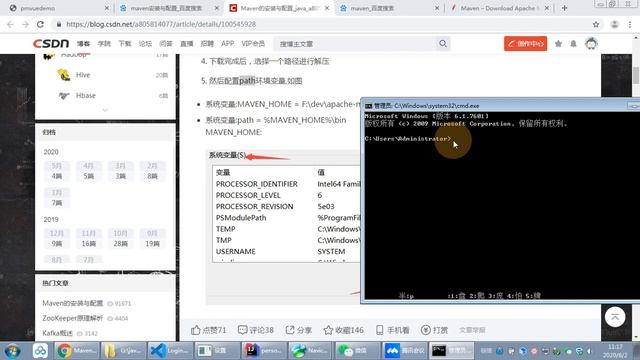Image resolution: width=640 pixels, height=360 pixels.
Task: Focus the CSDN search input field
Action: [355, 44]
